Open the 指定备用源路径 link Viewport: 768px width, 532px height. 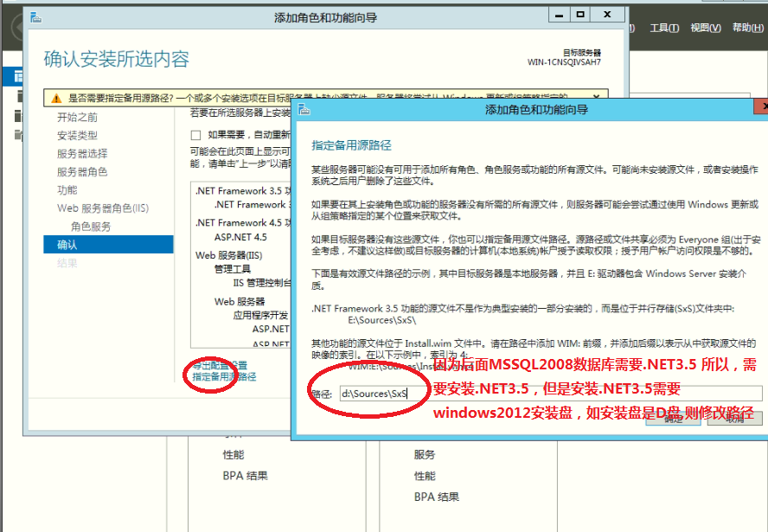[224, 376]
